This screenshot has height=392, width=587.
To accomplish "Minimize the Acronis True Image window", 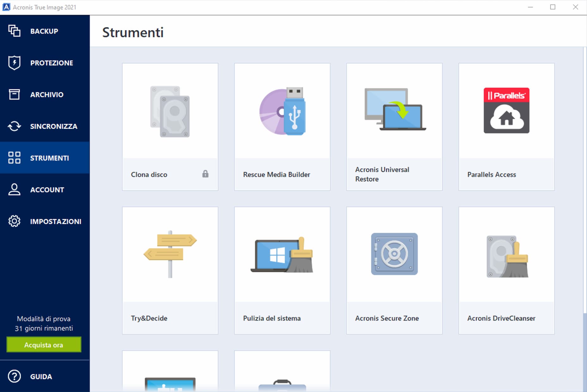I will click(x=530, y=7).
